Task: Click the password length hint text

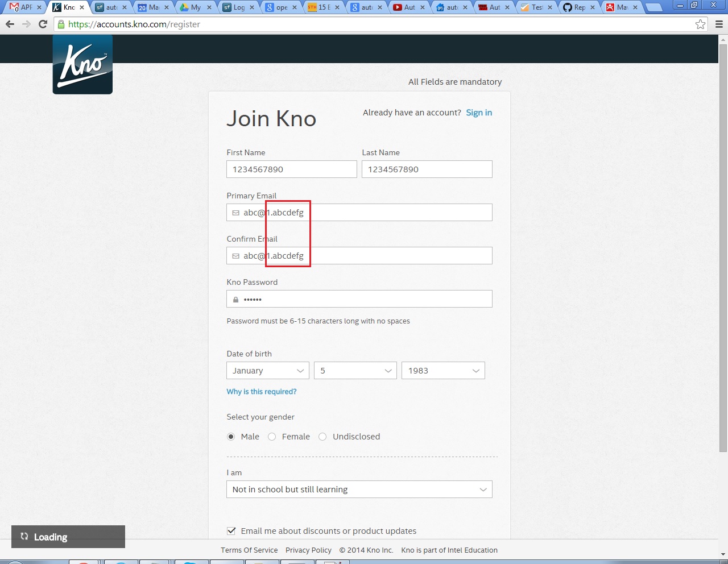Action: pos(318,321)
